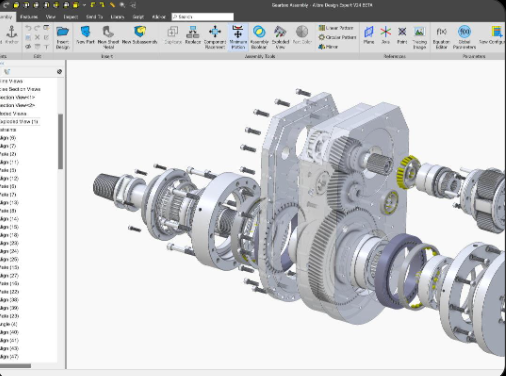Viewport: 506px width, 376px height.
Task: Select the Align (11) constraint
Action: pyautogui.click(x=9, y=162)
